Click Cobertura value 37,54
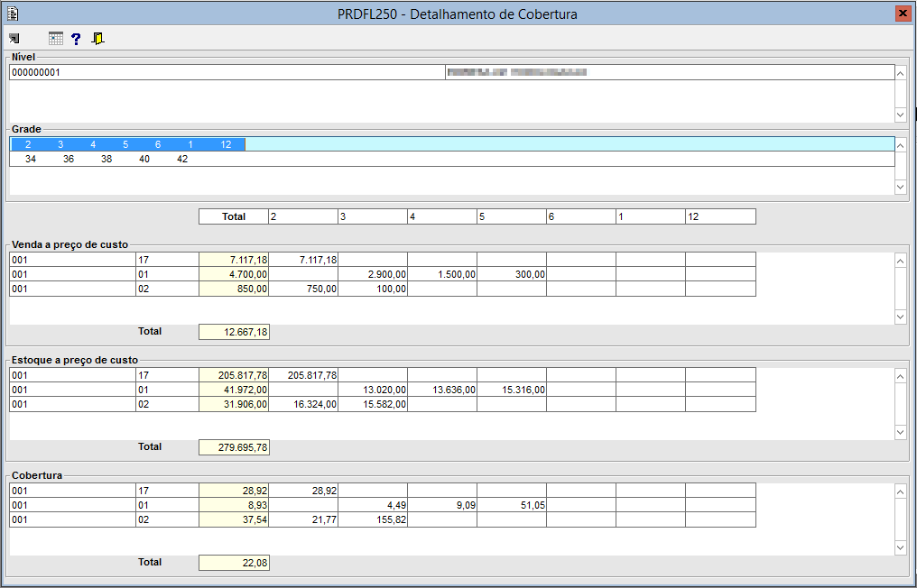The width and height of the screenshot is (917, 588). coord(234,519)
